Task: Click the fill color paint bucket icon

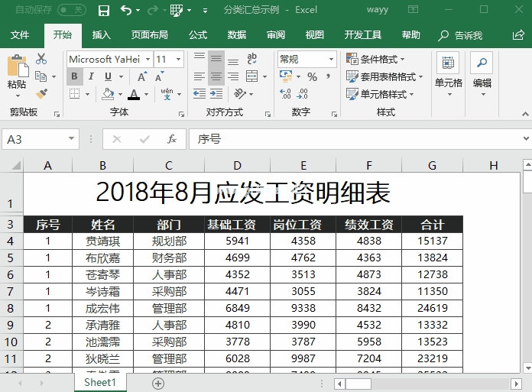Action: (x=108, y=94)
